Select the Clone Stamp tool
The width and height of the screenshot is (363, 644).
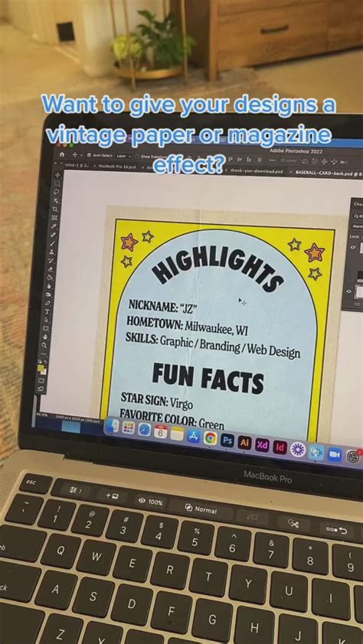click(51, 252)
